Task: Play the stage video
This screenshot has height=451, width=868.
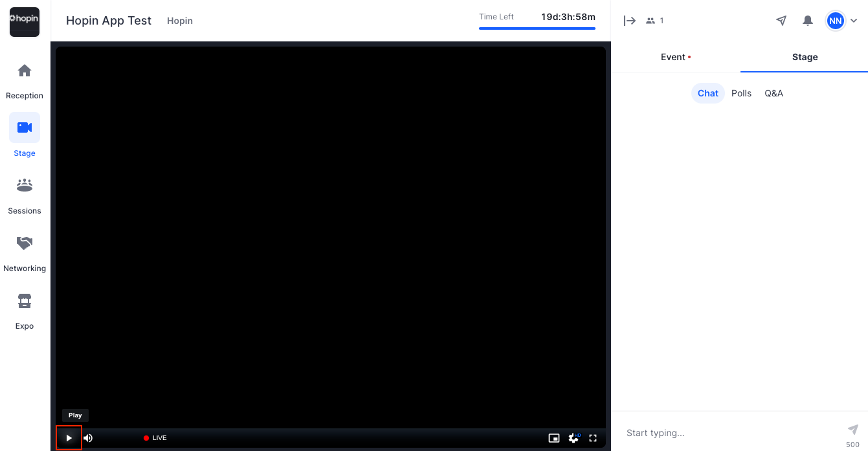Action: [x=69, y=438]
